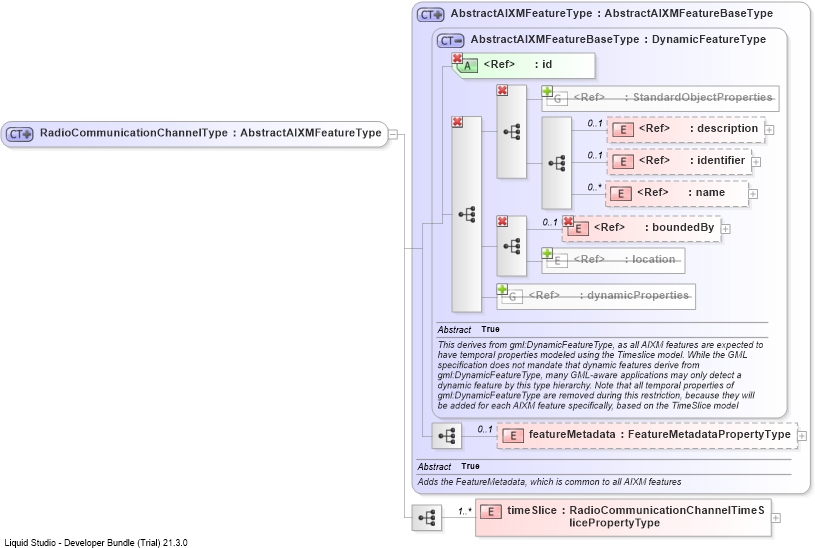Click 'This derives from gml:DynamicFeatureType' annotation
The width and height of the screenshot is (815, 548).
[600, 375]
